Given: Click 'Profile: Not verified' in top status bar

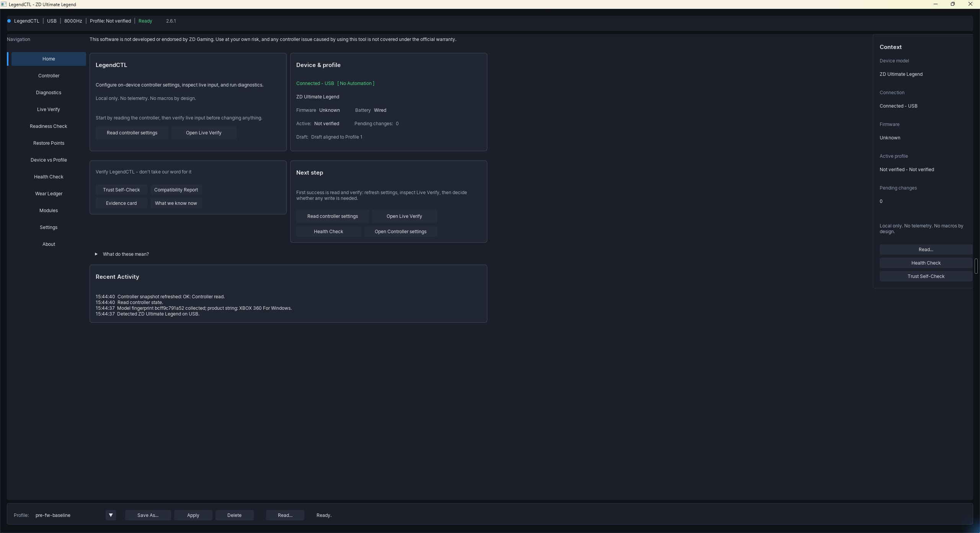Looking at the screenshot, I should (110, 21).
